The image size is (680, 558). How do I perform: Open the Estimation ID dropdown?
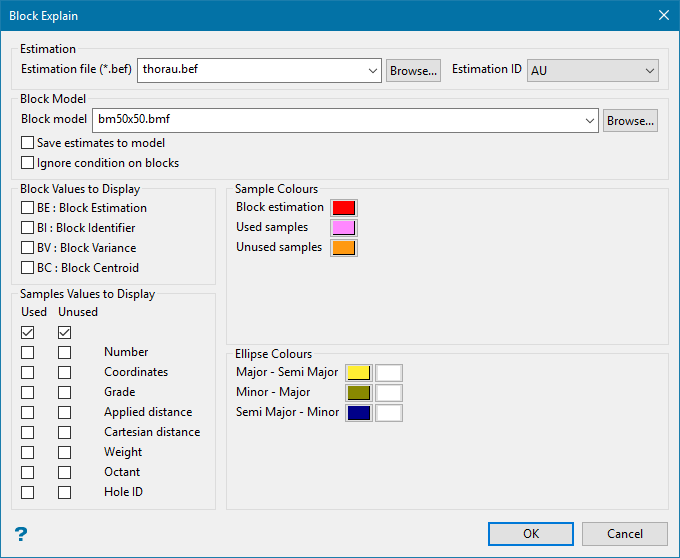pos(650,70)
